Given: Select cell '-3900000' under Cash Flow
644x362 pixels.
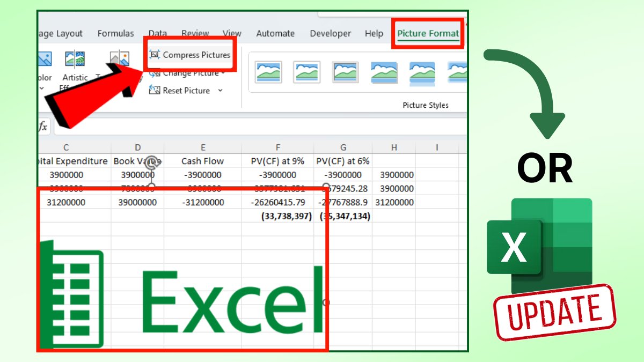Looking at the screenshot, I should pos(203,175).
